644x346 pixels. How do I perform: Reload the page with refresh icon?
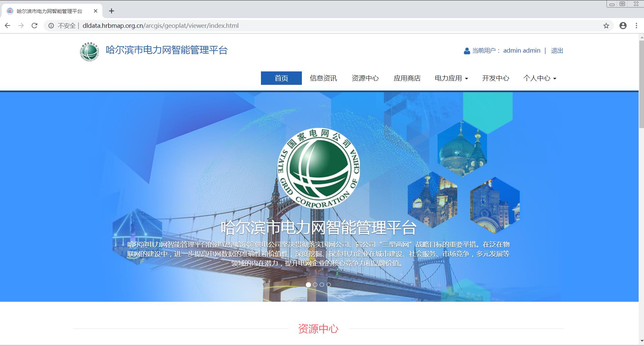pyautogui.click(x=35, y=25)
